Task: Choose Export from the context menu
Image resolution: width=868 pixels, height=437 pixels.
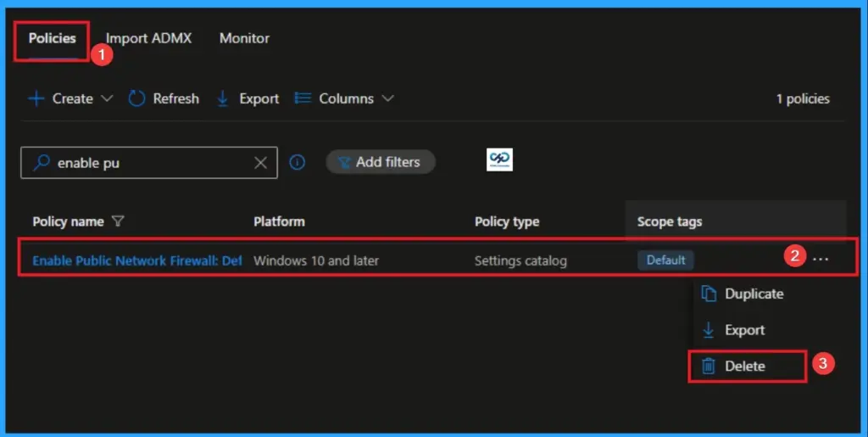Action: [x=744, y=330]
